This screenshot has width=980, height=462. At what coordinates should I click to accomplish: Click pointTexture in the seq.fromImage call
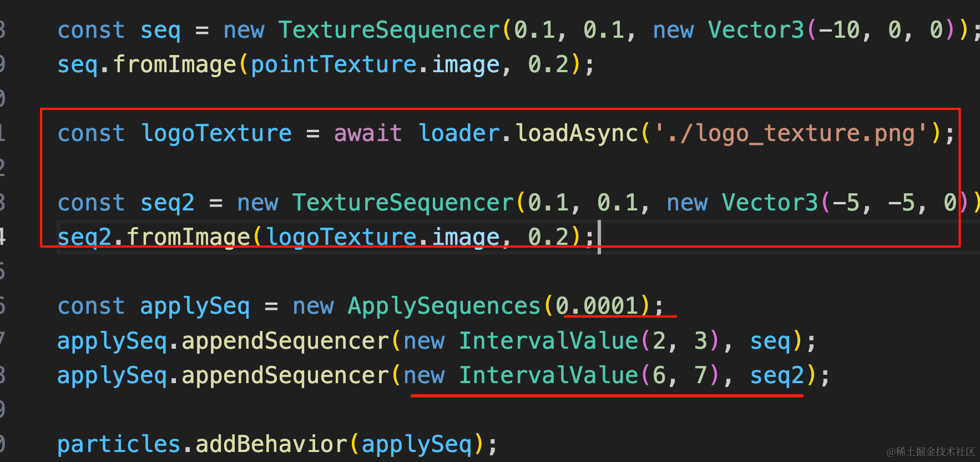(x=334, y=64)
